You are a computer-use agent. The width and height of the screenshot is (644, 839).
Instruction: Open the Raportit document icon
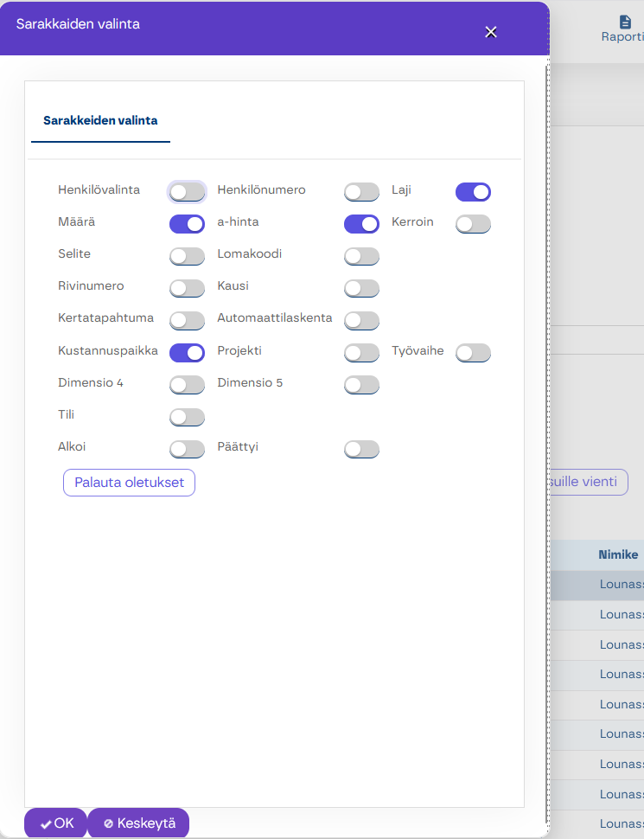coord(625,22)
